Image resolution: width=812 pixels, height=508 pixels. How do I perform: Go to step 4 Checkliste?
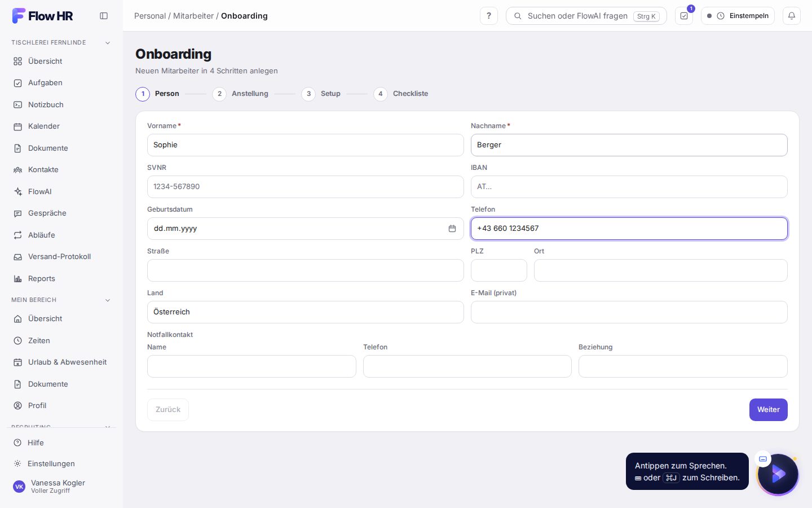(x=401, y=94)
